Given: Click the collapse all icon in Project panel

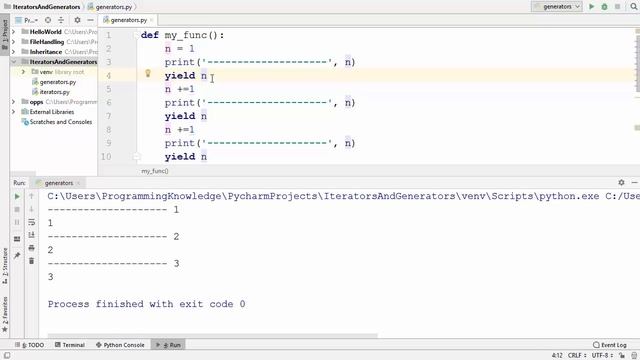Looking at the screenshot, I should pos(61,20).
